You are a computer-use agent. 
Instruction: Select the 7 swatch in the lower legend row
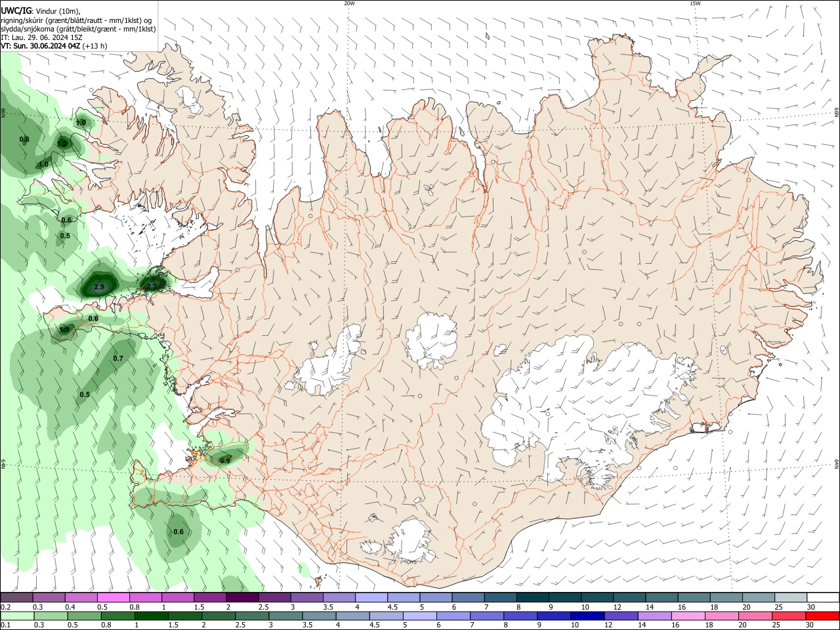486,616
